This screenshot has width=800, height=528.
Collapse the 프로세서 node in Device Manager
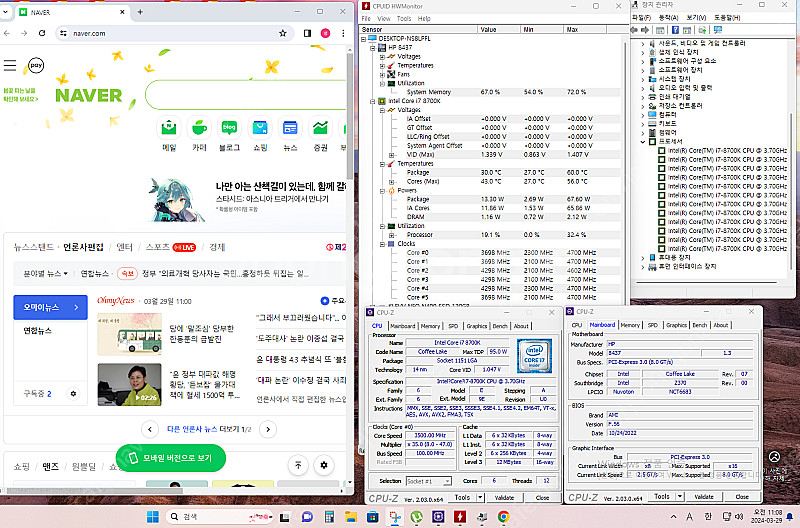643,141
